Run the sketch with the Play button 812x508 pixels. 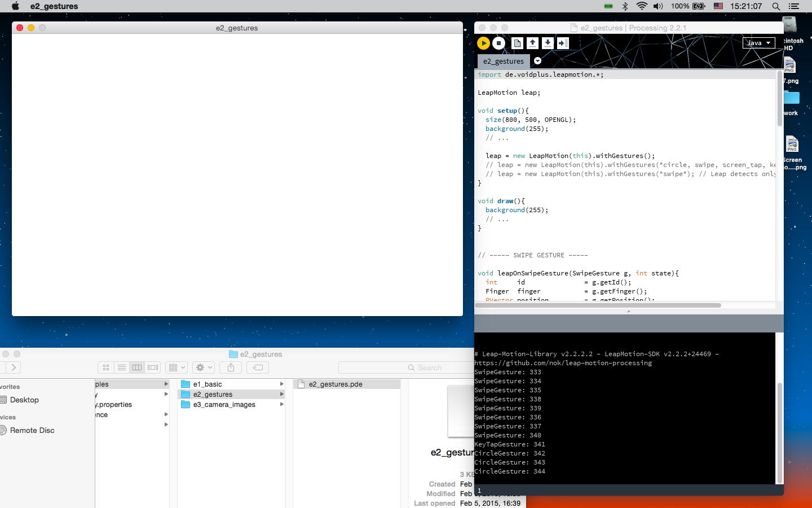[x=483, y=43]
